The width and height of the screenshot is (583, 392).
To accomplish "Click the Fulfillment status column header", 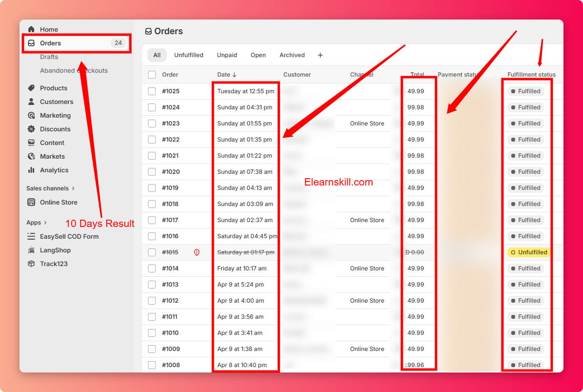I will 531,75.
